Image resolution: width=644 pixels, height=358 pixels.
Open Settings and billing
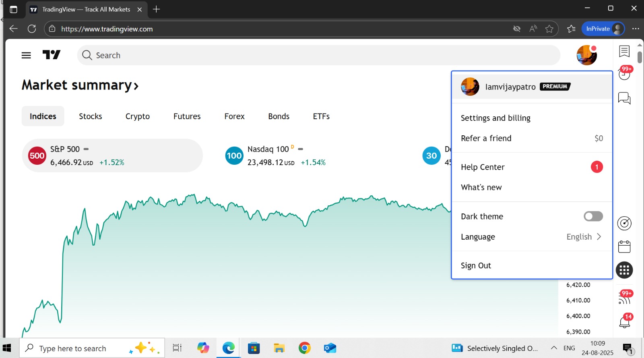click(495, 118)
